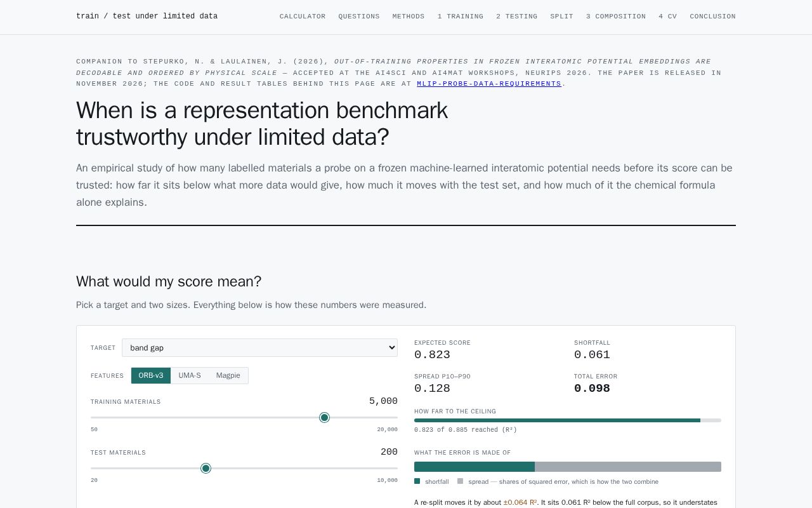Go to 3 Composition section
This screenshot has height=508, width=812.
tap(616, 17)
